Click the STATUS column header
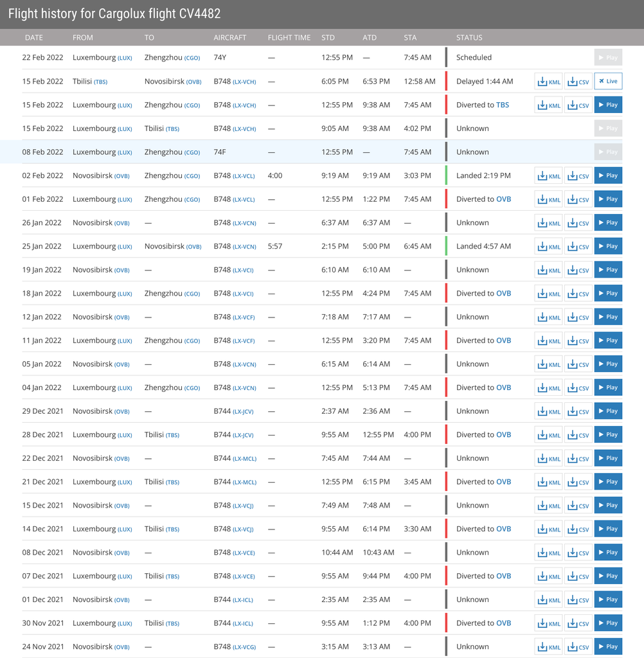Viewport: 644px width, 658px height. 469,37
